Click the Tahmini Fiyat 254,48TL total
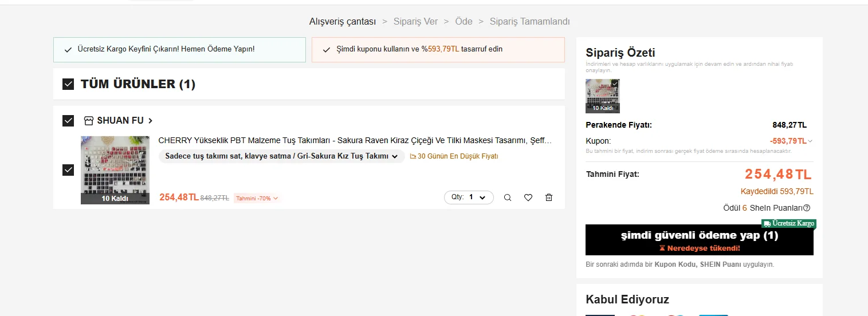Screen dimensions: 868x316 pyautogui.click(x=778, y=174)
